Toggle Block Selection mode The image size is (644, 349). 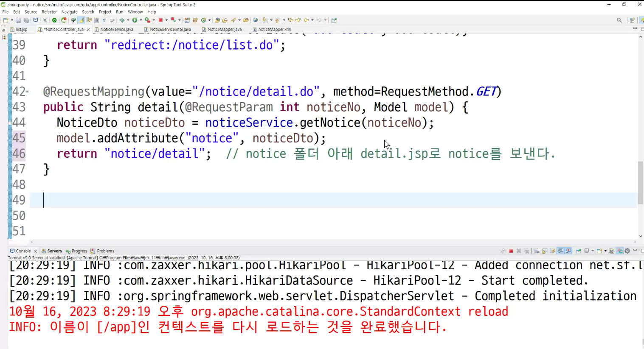96,20
